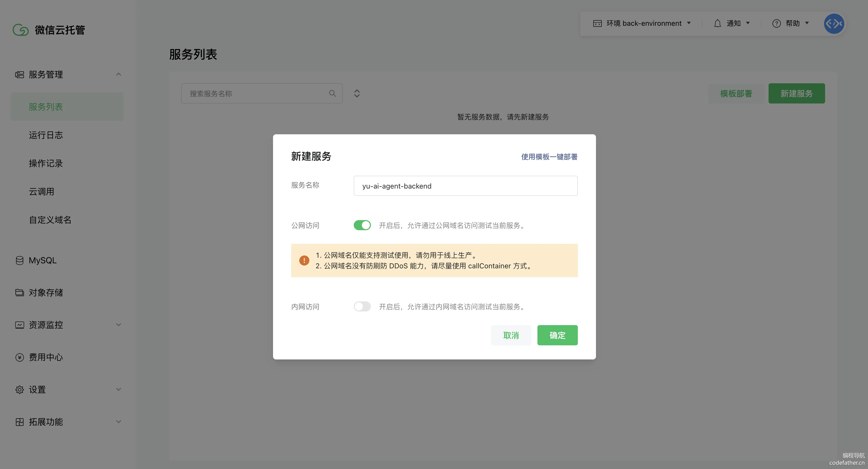Open the 通知 dropdown arrow
This screenshot has width=868, height=469.
pos(748,23)
